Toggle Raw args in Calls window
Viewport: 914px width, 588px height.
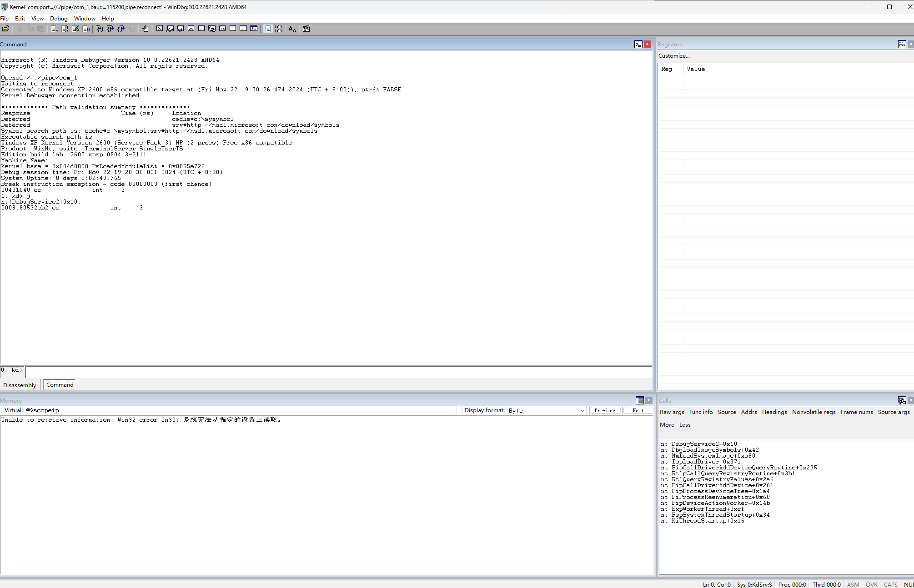(672, 412)
